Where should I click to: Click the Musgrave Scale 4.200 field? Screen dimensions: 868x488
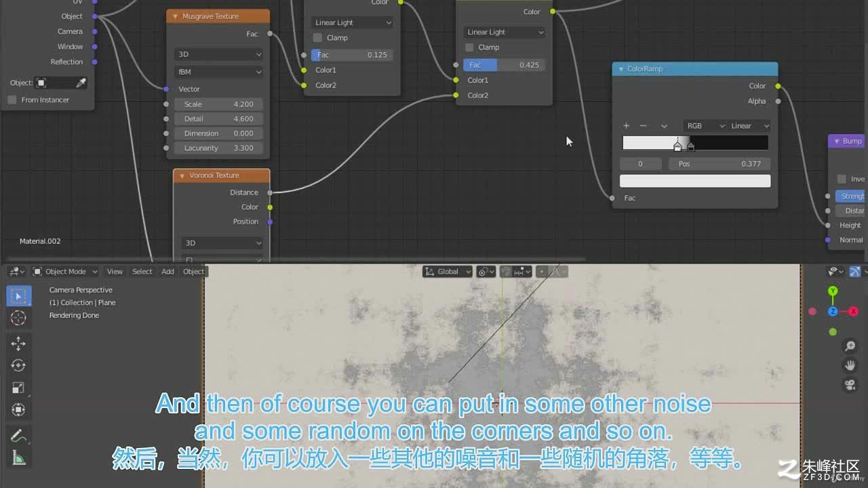point(218,104)
